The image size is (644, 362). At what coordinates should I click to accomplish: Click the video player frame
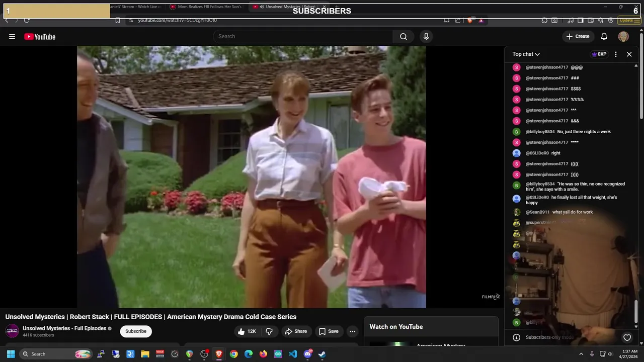(x=252, y=176)
